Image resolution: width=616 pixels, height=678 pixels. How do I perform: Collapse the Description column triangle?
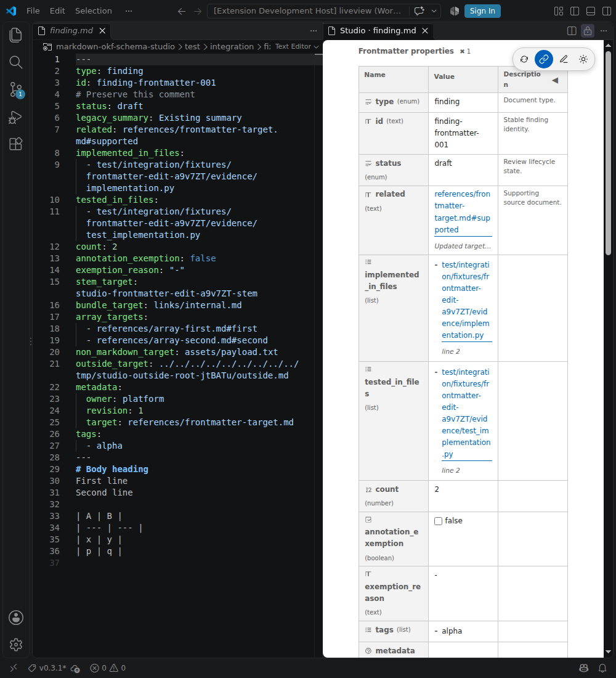pyautogui.click(x=555, y=80)
